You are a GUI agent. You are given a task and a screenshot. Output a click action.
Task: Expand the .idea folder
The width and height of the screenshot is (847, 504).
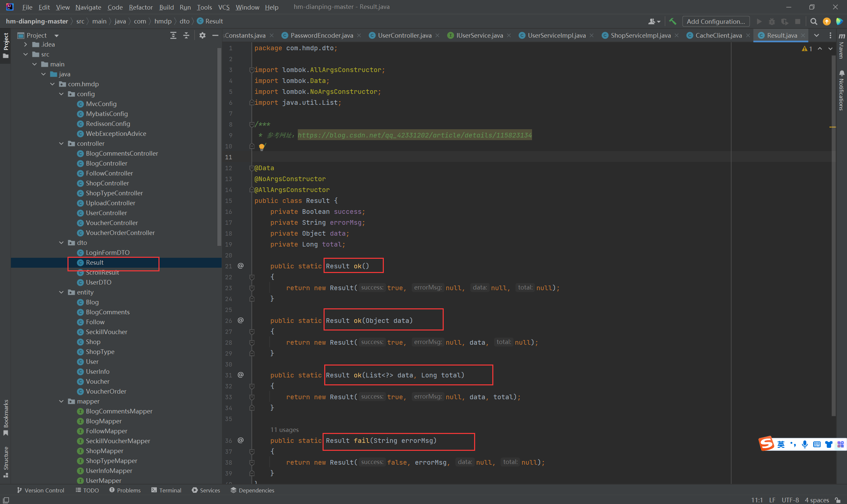[25, 45]
